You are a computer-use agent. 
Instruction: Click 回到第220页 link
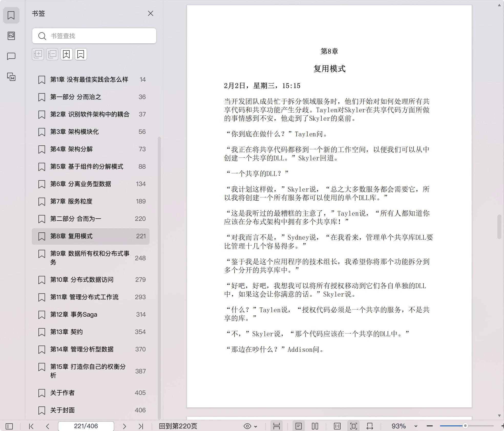(178, 426)
